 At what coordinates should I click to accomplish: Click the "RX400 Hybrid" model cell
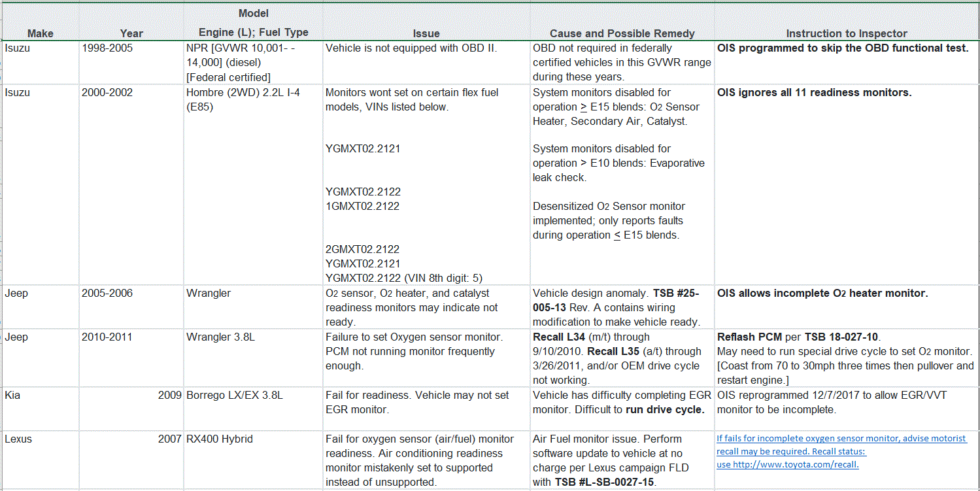coord(253,461)
